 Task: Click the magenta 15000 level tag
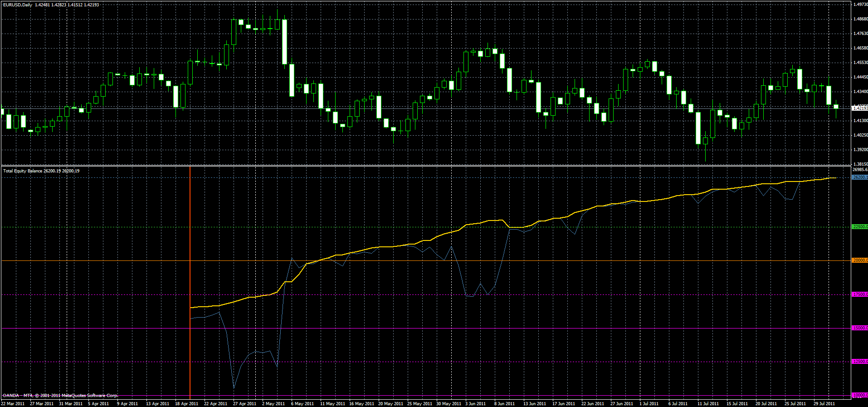(860, 328)
